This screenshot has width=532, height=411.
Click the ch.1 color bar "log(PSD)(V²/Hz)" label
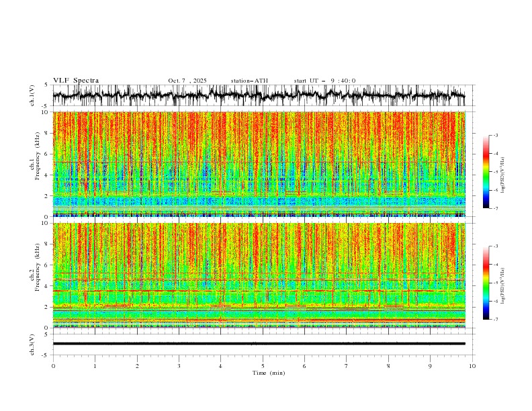point(502,175)
